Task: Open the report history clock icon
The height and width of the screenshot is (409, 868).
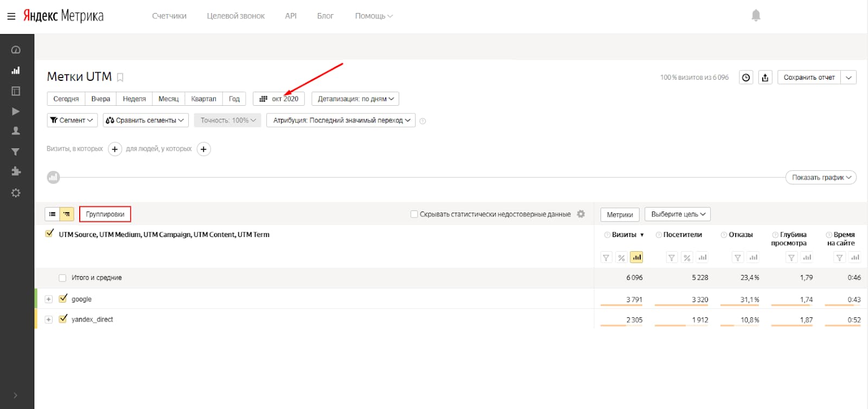Action: coord(746,78)
